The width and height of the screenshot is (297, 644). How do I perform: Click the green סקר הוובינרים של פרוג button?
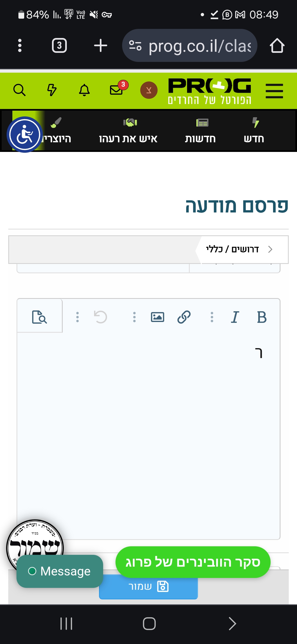(x=193, y=562)
